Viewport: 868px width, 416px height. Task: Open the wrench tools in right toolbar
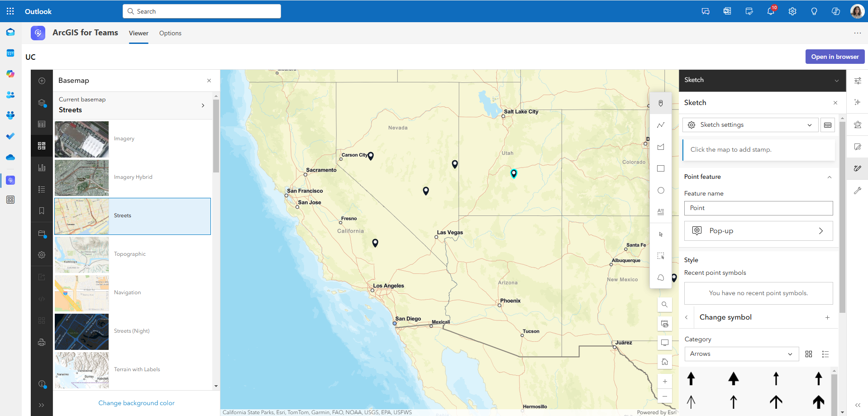858,191
